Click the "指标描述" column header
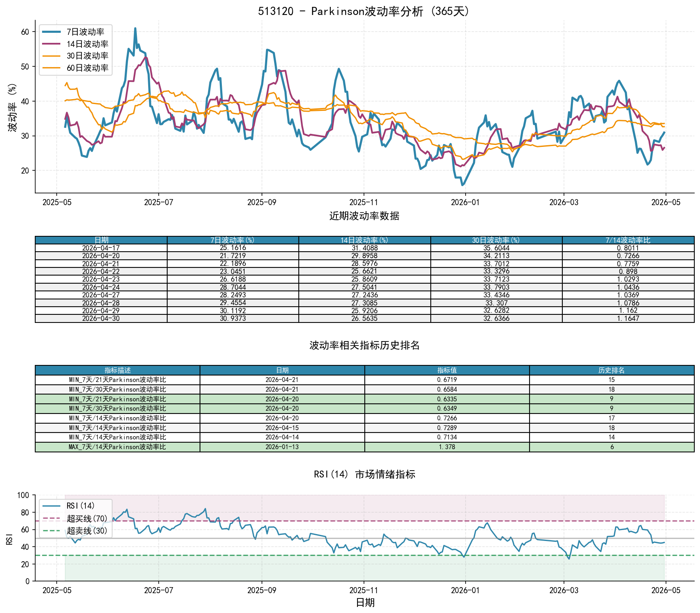The width and height of the screenshot is (700, 613). [x=117, y=370]
